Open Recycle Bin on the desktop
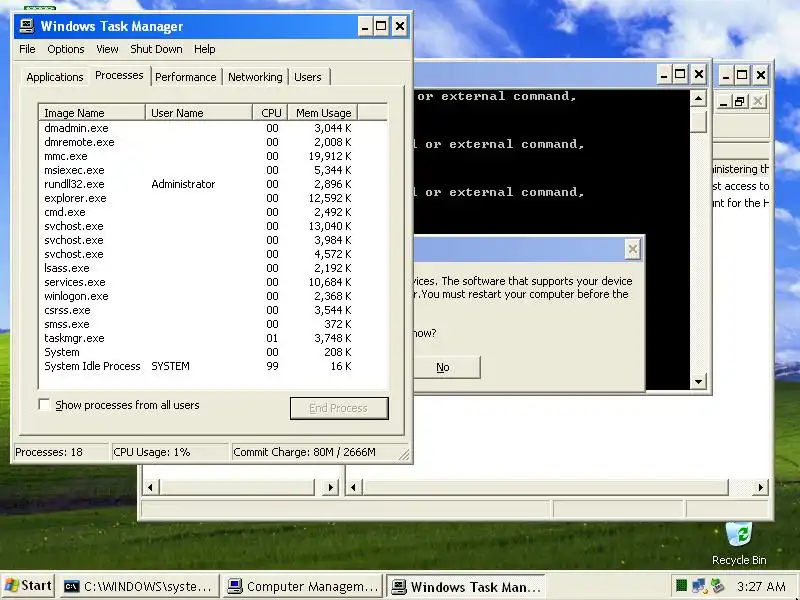 click(739, 543)
